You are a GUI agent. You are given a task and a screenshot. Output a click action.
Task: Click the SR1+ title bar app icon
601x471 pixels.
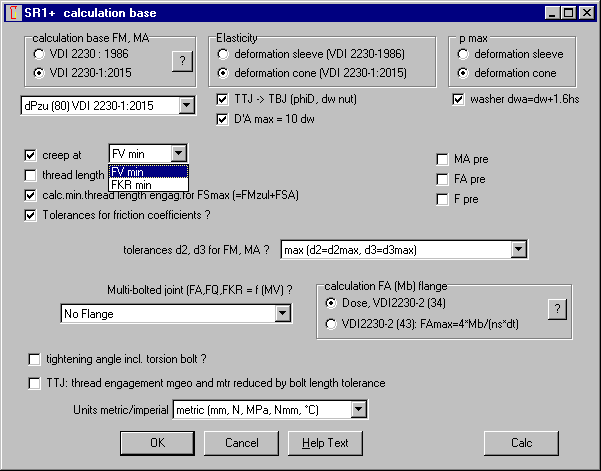click(13, 12)
